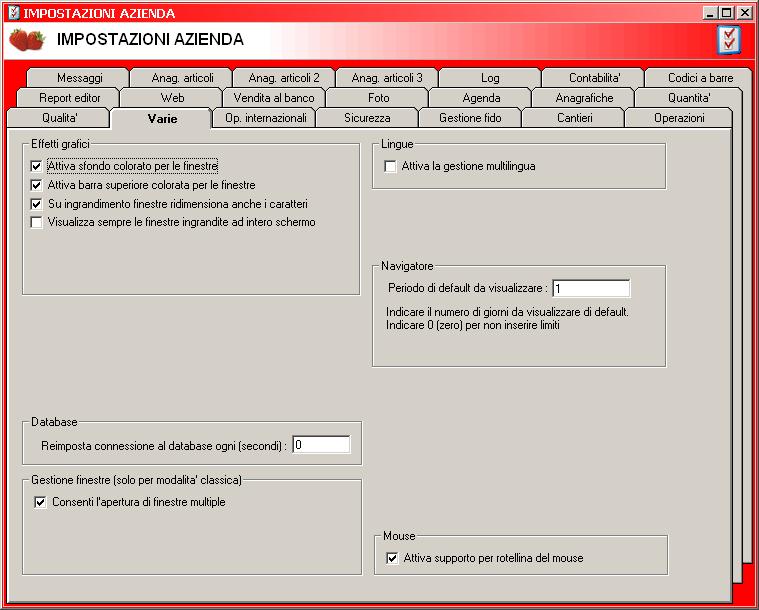This screenshot has width=759, height=610.
Task: Switch to the Foto tab
Action: click(x=377, y=98)
